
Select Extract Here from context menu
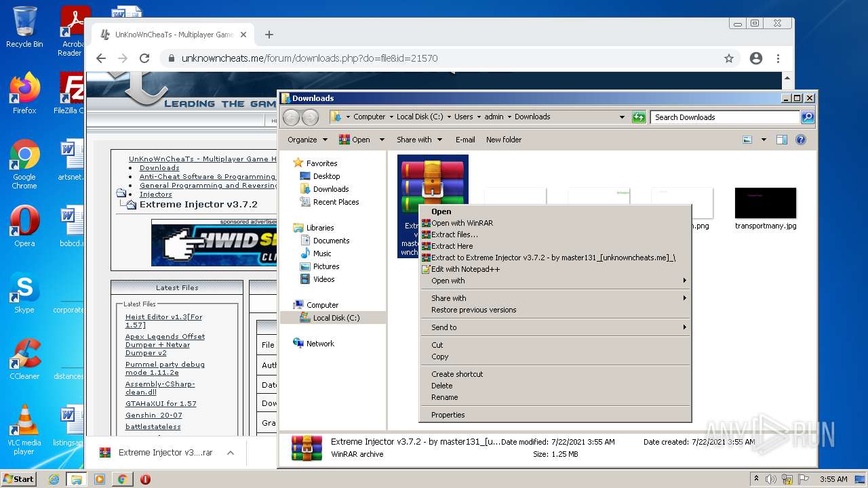click(452, 246)
